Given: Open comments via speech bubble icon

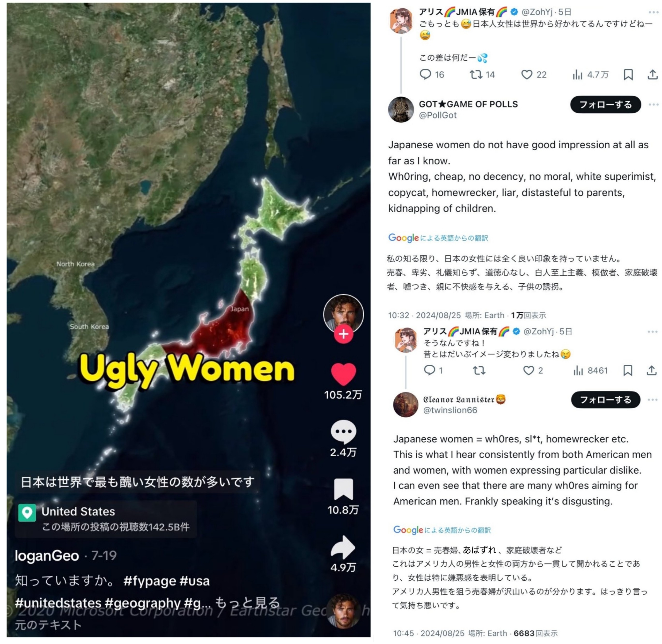Looking at the screenshot, I should click(343, 432).
